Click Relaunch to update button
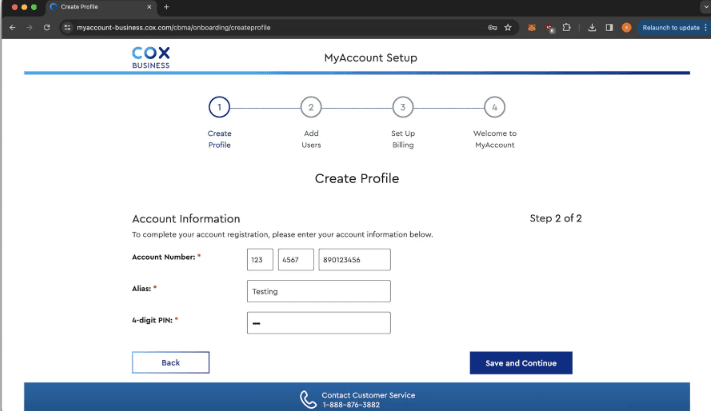Image resolution: width=711 pixels, height=411 pixels. tap(671, 28)
